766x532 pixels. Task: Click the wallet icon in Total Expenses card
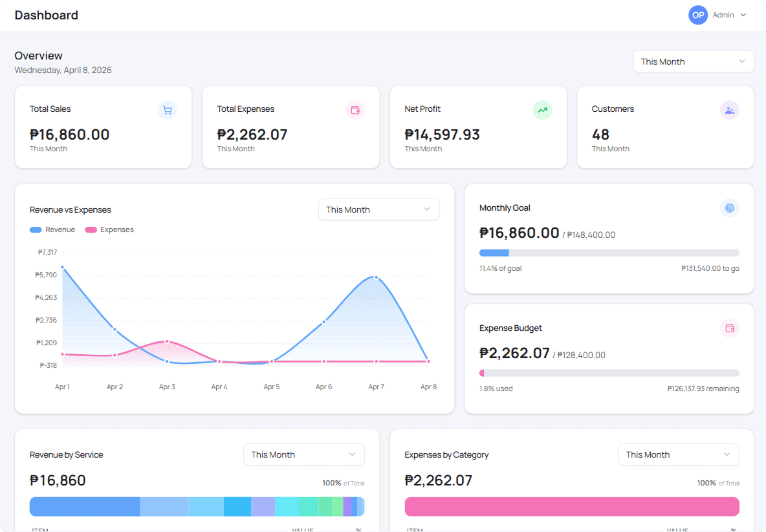[355, 110]
